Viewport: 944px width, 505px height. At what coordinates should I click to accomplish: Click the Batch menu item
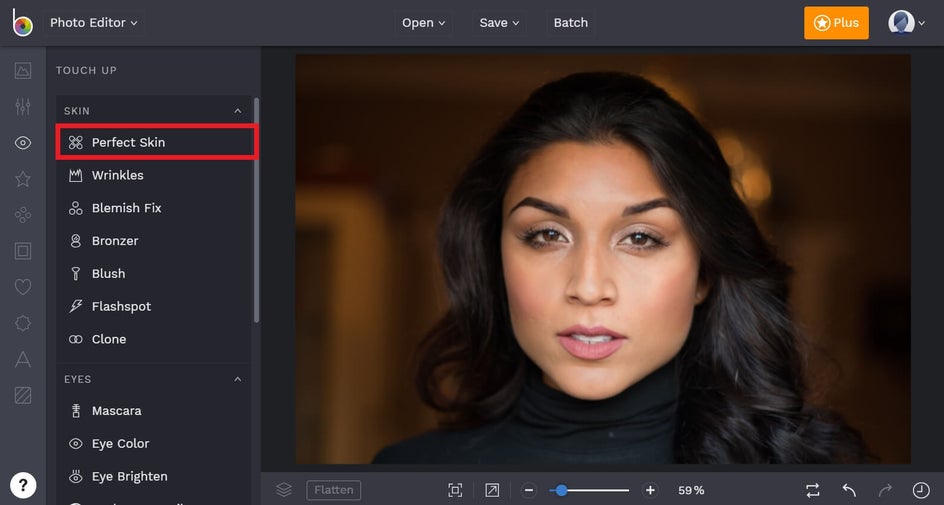(x=571, y=23)
